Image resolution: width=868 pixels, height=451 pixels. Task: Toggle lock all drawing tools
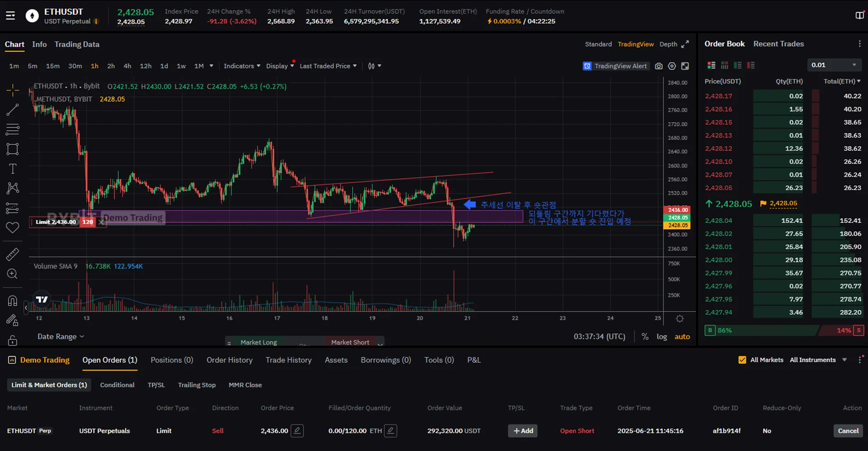point(13,340)
